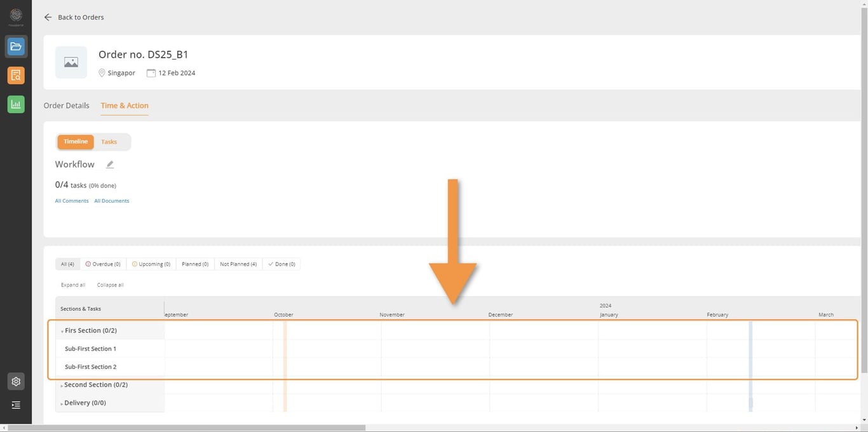Screen dimensions: 868x432
Task: Click the Sections & Tasks column header
Action: click(x=81, y=309)
